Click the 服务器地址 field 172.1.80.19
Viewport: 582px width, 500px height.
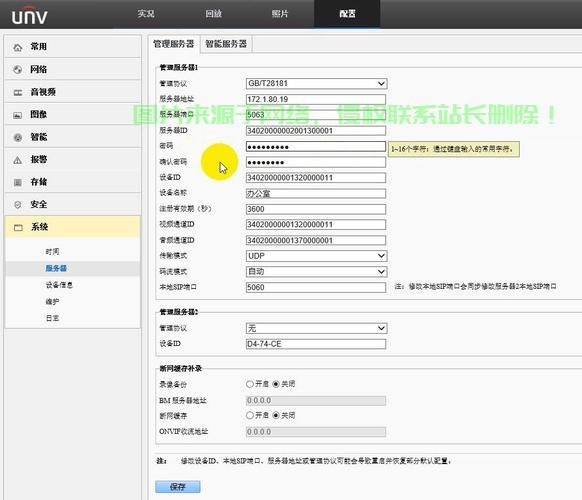point(315,99)
